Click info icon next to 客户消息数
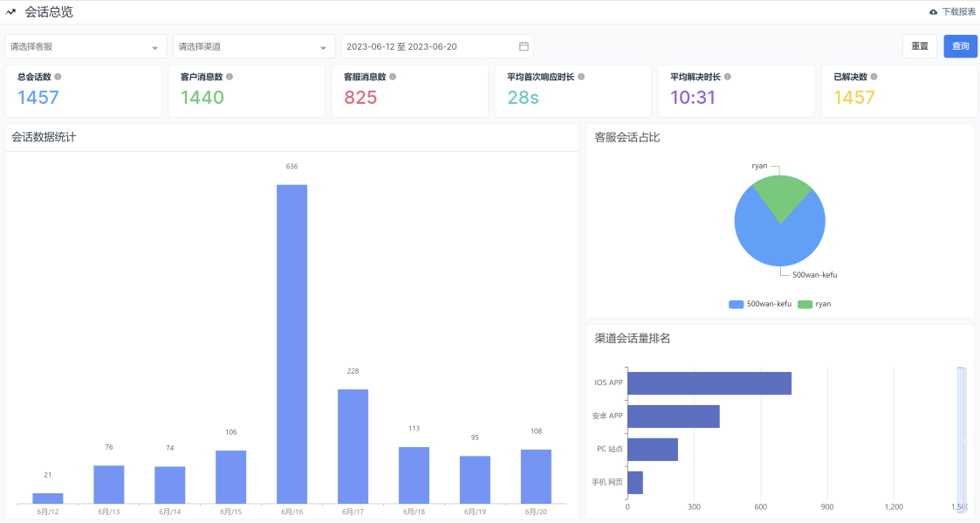 [230, 77]
